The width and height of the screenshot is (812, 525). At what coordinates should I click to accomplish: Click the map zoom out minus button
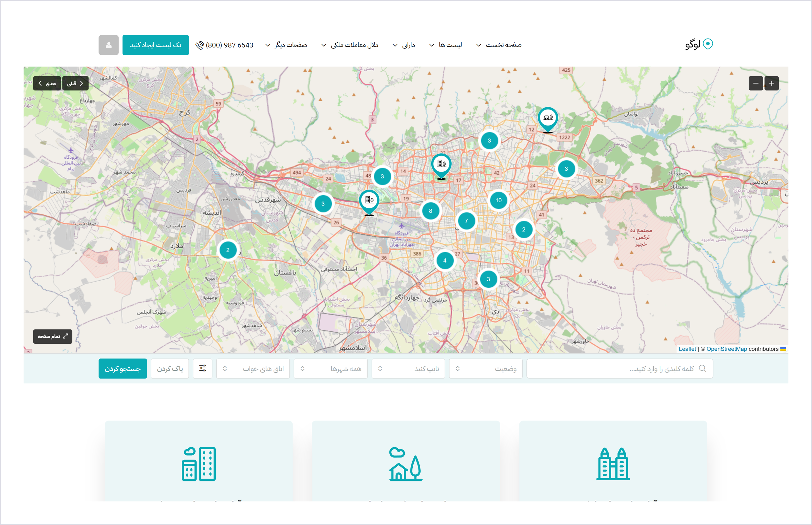click(x=756, y=83)
